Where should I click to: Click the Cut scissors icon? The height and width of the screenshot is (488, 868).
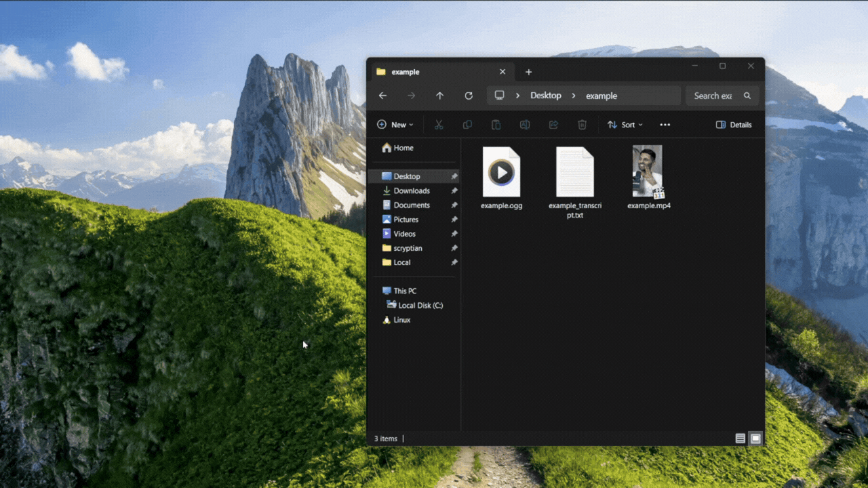point(439,125)
